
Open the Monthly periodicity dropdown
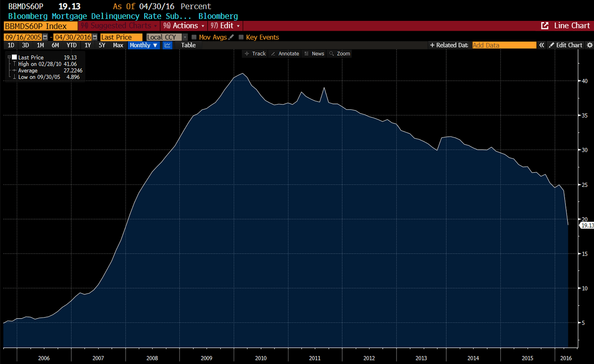click(144, 45)
